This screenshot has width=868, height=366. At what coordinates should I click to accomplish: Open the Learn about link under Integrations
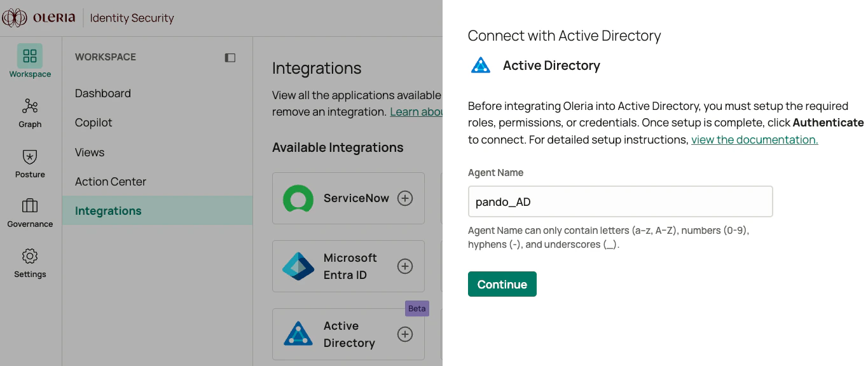417,112
